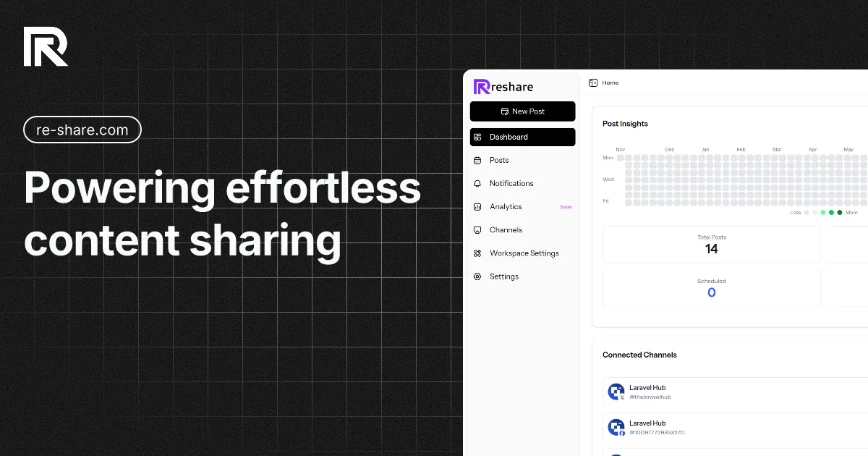Click the Wed row label in heatmap
This screenshot has height=456, width=868.
pyautogui.click(x=608, y=180)
